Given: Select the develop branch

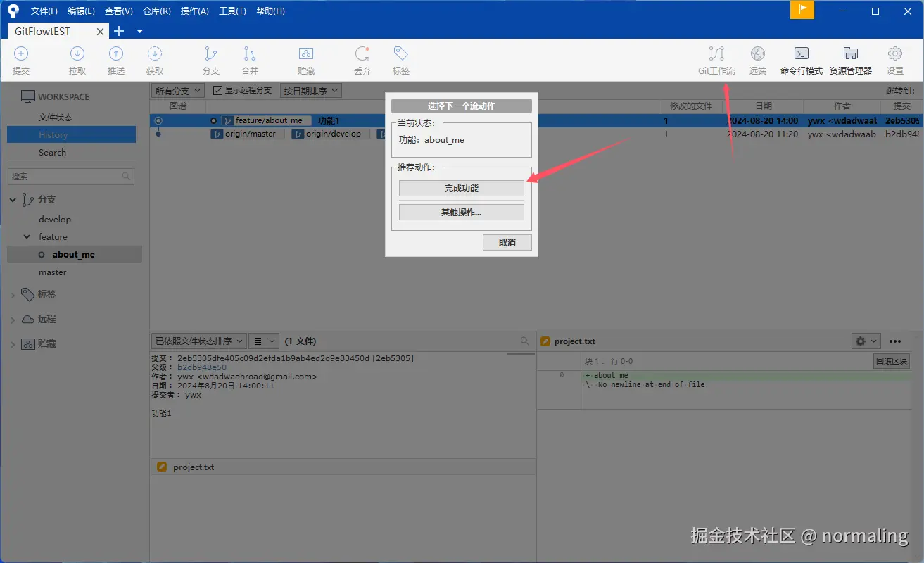Looking at the screenshot, I should (55, 220).
